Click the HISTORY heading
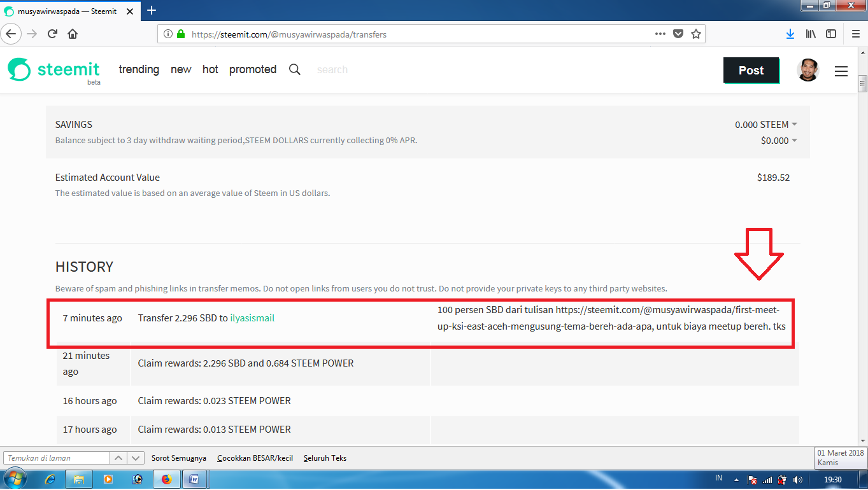The image size is (868, 490). 84,267
